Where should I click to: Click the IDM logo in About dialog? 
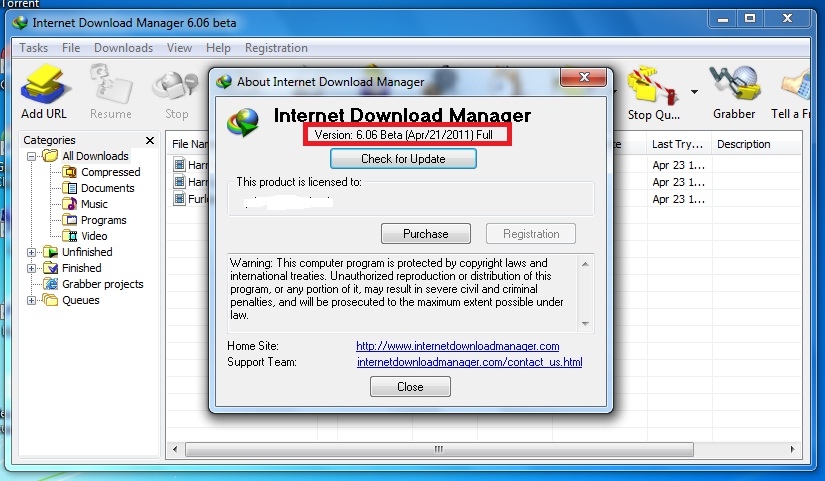pos(243,122)
